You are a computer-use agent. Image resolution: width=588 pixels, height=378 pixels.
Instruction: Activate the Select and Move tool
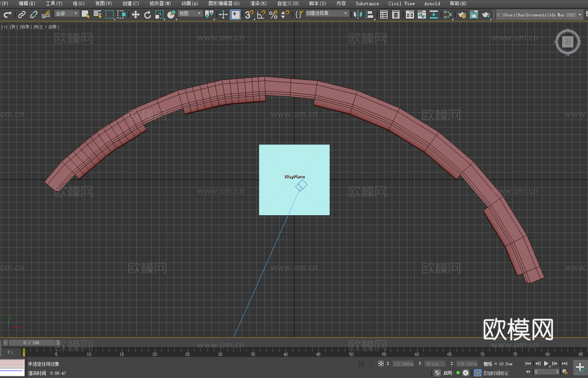(x=136, y=14)
